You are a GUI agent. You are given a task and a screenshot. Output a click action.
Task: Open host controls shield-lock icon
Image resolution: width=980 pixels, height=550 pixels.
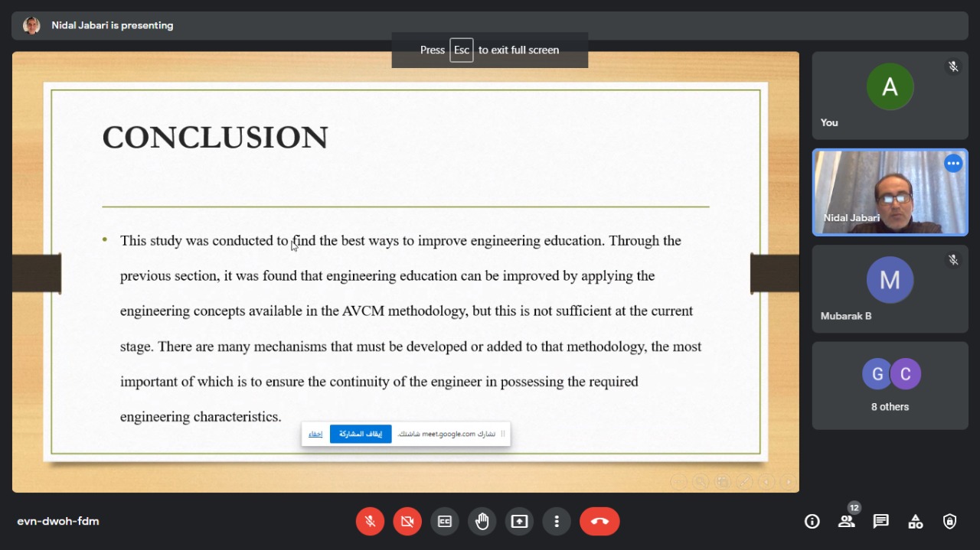pos(950,522)
